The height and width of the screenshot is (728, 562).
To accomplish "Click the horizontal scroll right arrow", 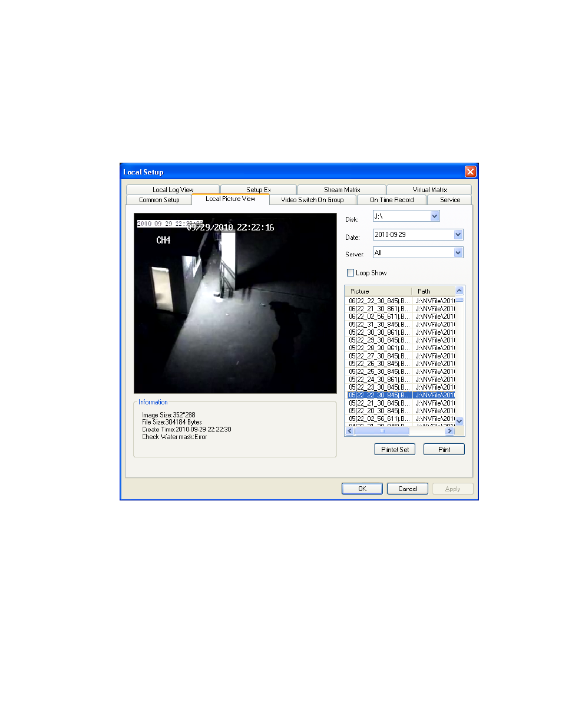I will click(x=450, y=431).
